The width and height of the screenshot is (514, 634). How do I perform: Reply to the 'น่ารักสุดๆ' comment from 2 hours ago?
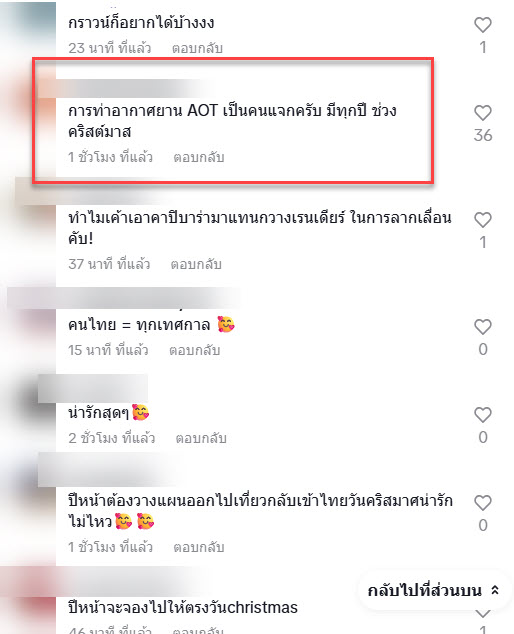(x=201, y=438)
